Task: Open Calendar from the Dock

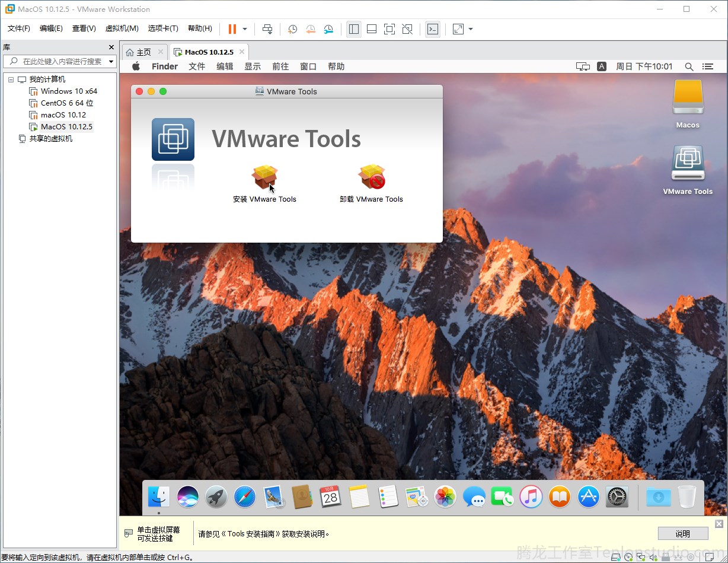Action: click(331, 497)
